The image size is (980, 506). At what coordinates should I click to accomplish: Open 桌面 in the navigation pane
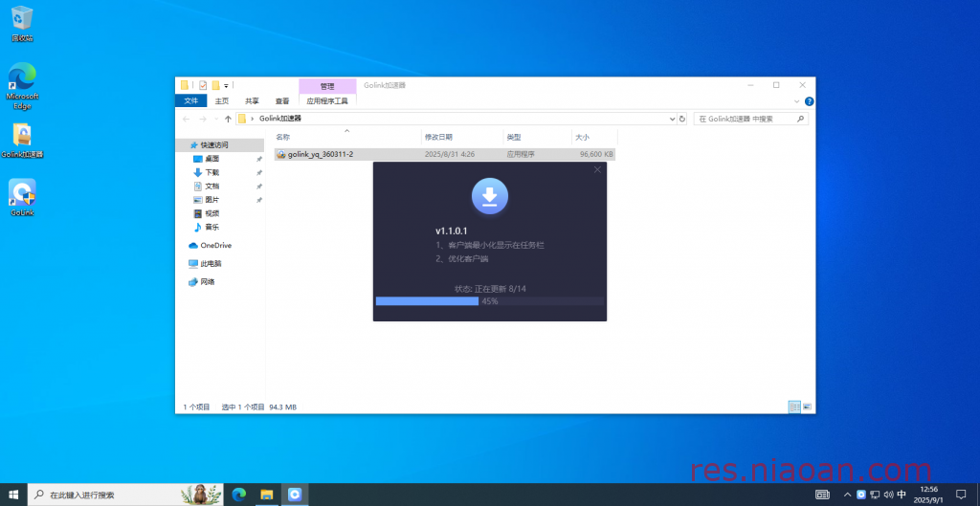(x=212, y=159)
